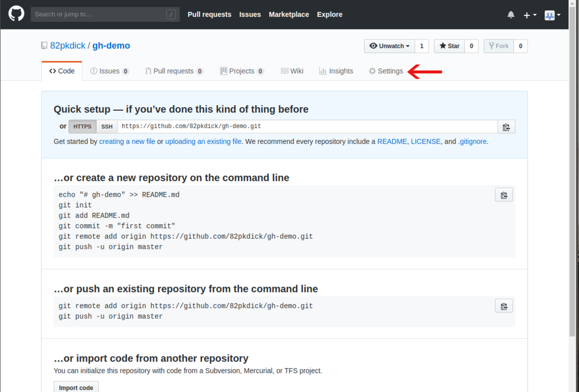Open the Projects tab
This screenshot has height=392, width=579.
(242, 71)
